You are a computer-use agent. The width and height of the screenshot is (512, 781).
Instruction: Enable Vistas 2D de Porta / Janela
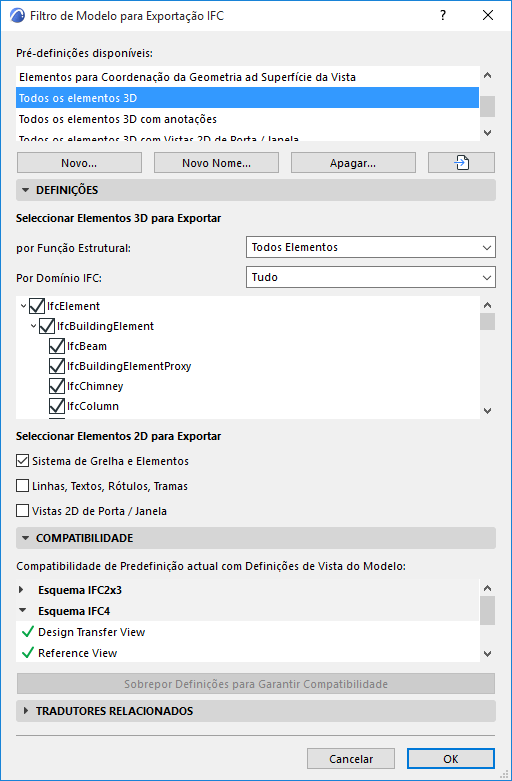point(22,511)
